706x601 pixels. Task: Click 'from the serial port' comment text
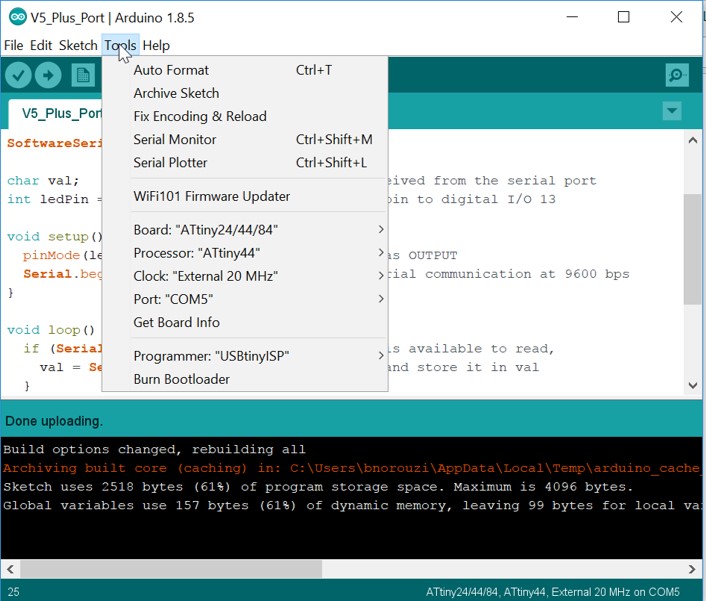point(515,181)
